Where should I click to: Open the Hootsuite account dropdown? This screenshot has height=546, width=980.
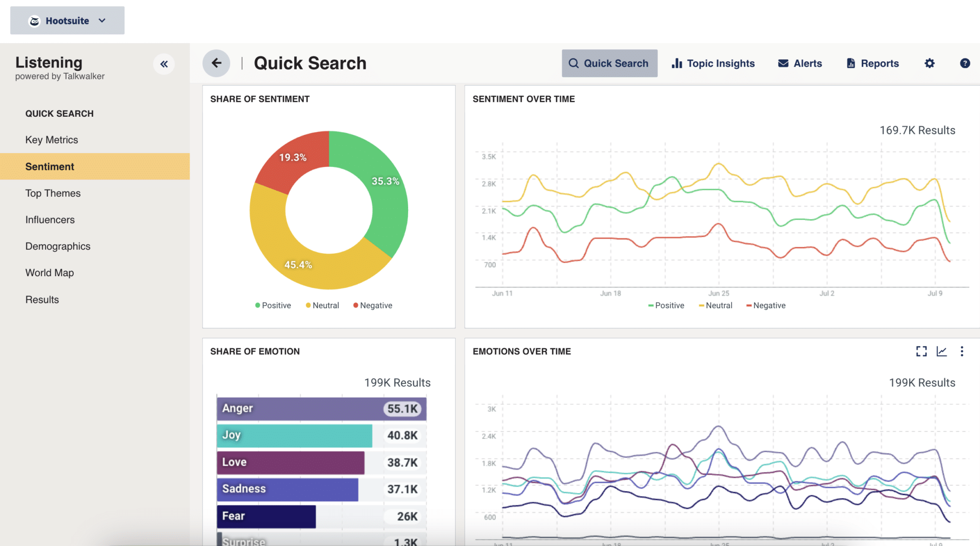click(101, 20)
